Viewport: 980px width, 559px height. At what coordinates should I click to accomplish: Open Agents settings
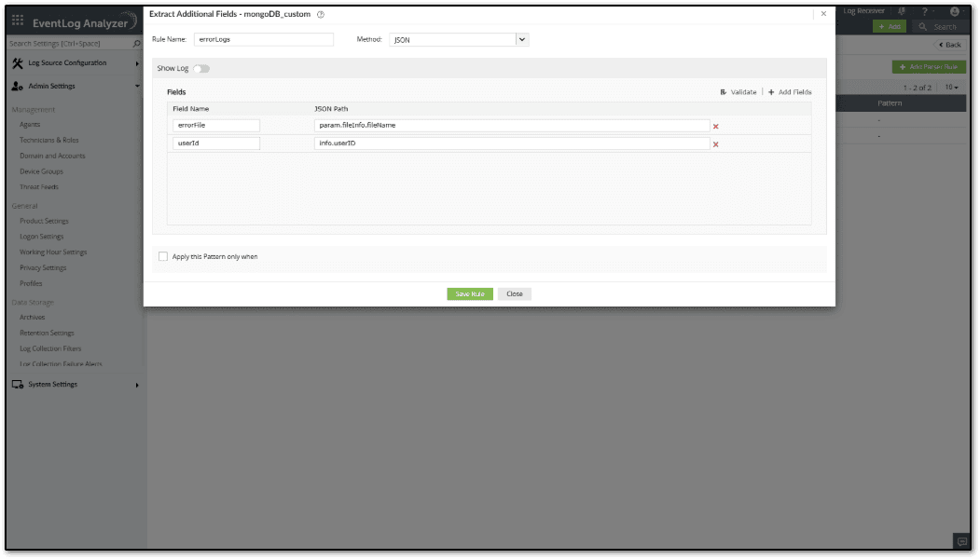30,124
